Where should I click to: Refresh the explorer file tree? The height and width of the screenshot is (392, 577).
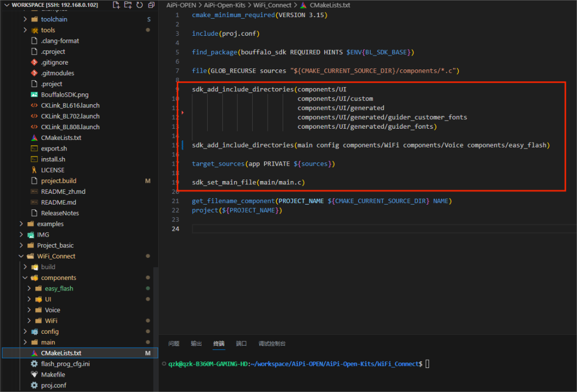point(139,5)
